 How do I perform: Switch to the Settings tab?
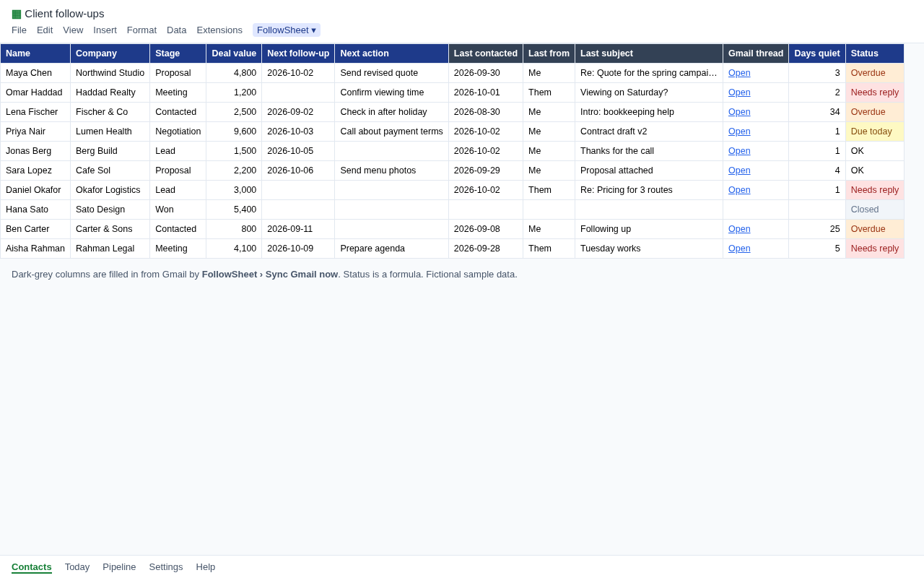pyautogui.click(x=166, y=567)
